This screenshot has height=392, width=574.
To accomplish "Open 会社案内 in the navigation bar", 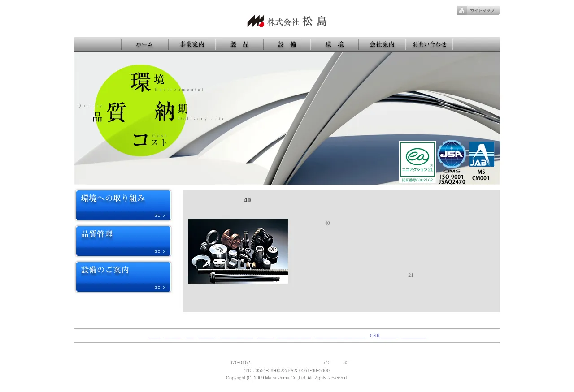I will [382, 44].
